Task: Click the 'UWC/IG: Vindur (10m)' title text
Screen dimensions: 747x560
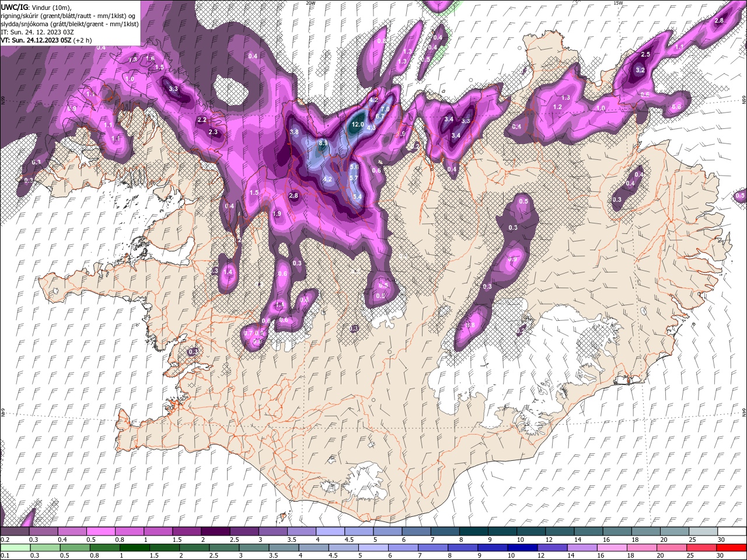Action: point(37,6)
